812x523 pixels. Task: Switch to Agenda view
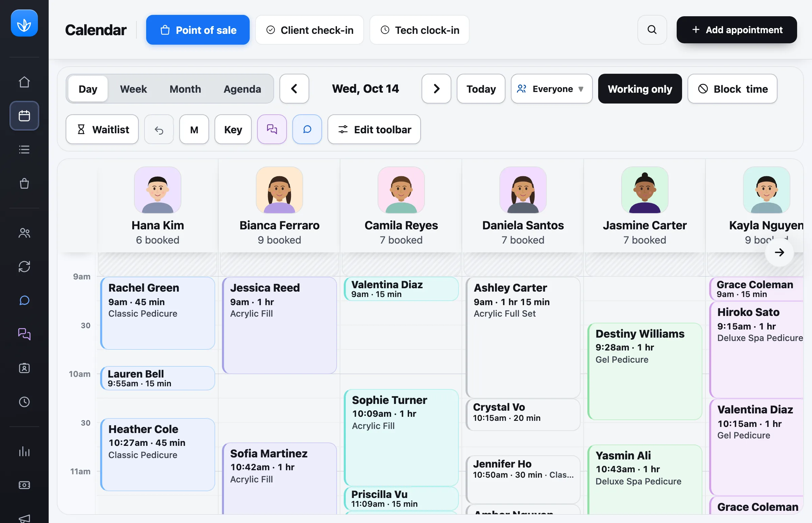[x=242, y=89]
